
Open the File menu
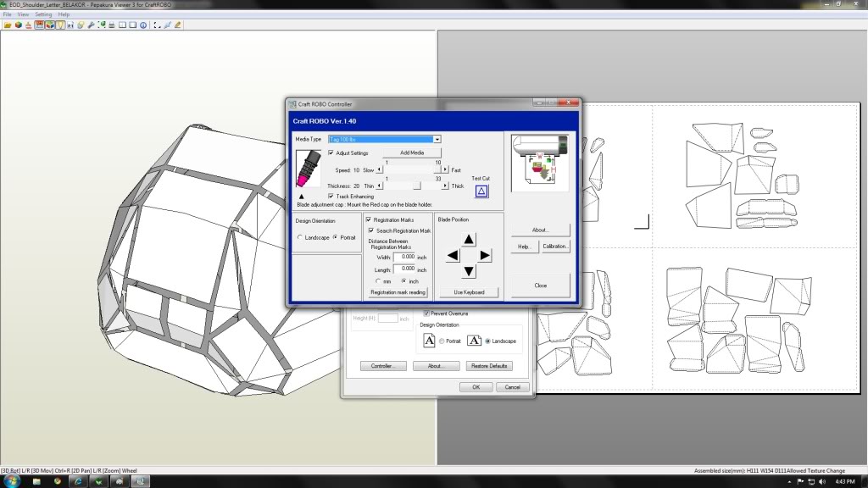(x=7, y=14)
